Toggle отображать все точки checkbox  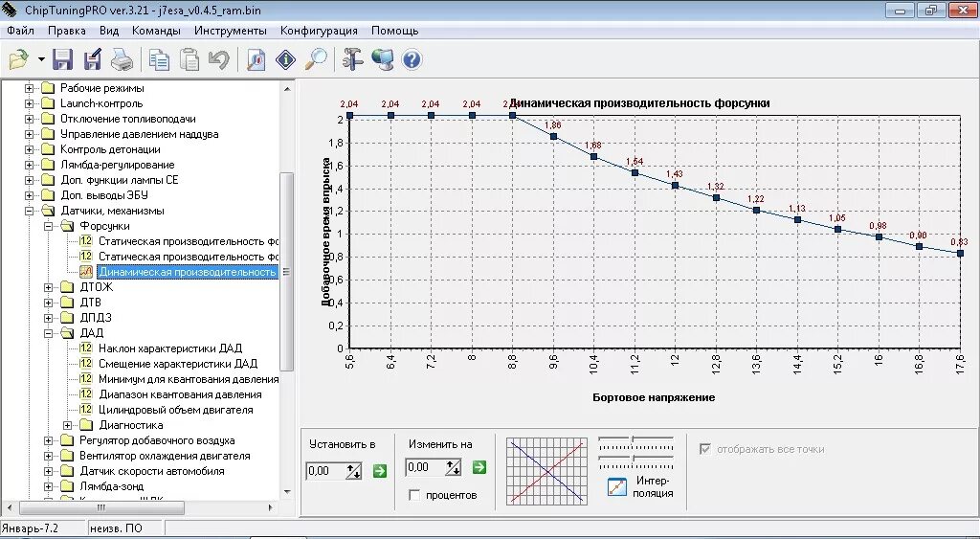coord(705,449)
